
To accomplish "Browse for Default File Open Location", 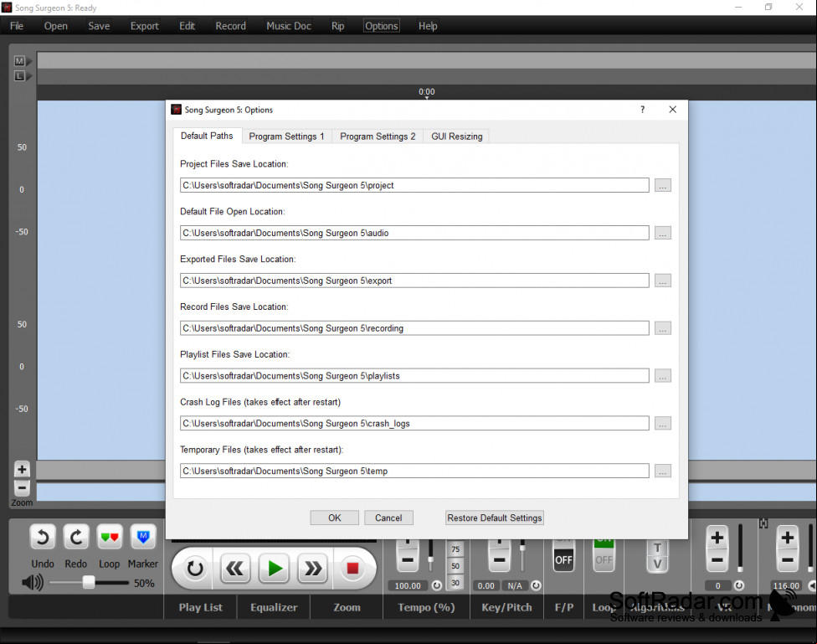I will [663, 233].
